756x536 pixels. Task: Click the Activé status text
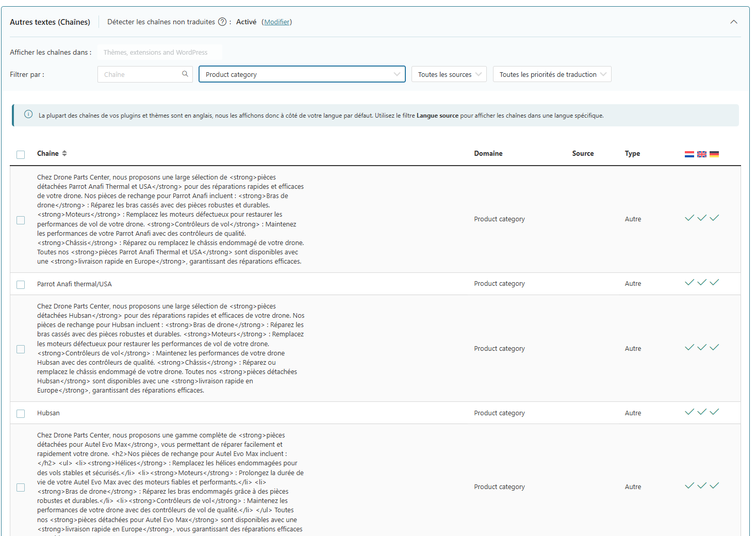(x=246, y=22)
